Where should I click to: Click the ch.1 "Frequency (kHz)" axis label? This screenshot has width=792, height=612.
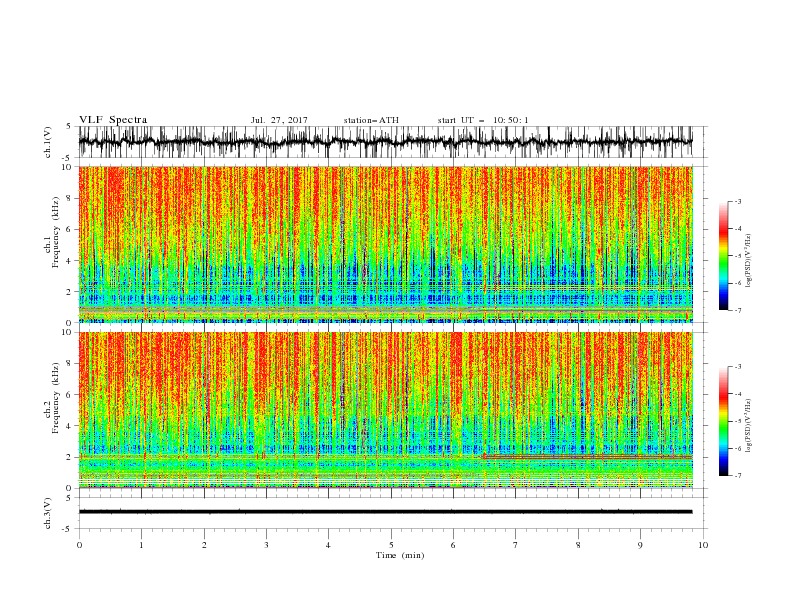[56, 233]
